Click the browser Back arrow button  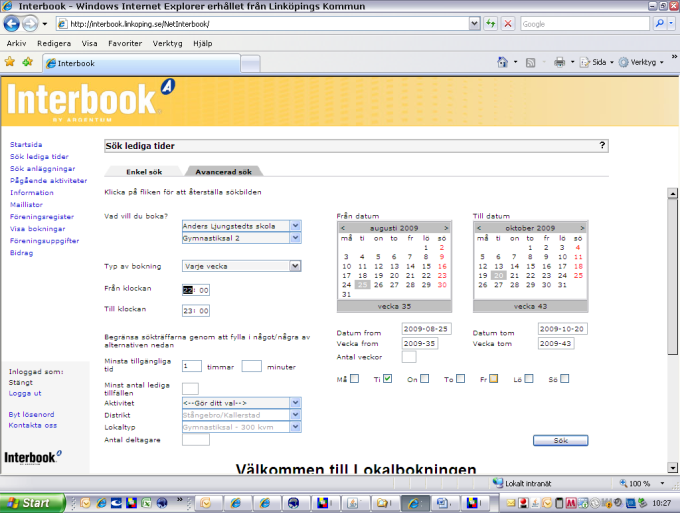[12, 23]
